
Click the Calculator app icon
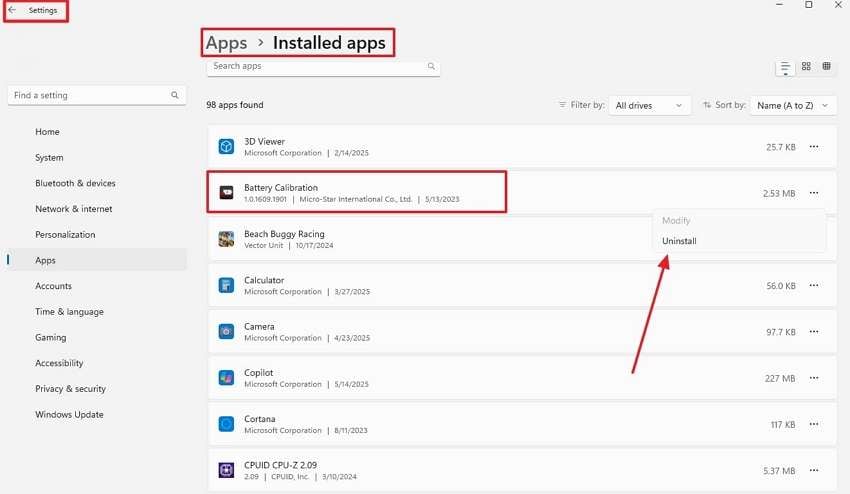(x=226, y=285)
